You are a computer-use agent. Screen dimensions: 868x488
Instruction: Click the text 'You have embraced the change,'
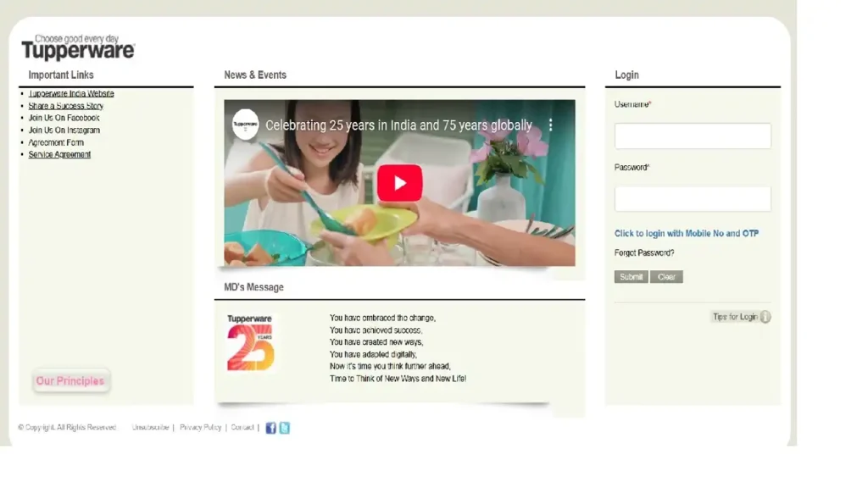pyautogui.click(x=382, y=318)
